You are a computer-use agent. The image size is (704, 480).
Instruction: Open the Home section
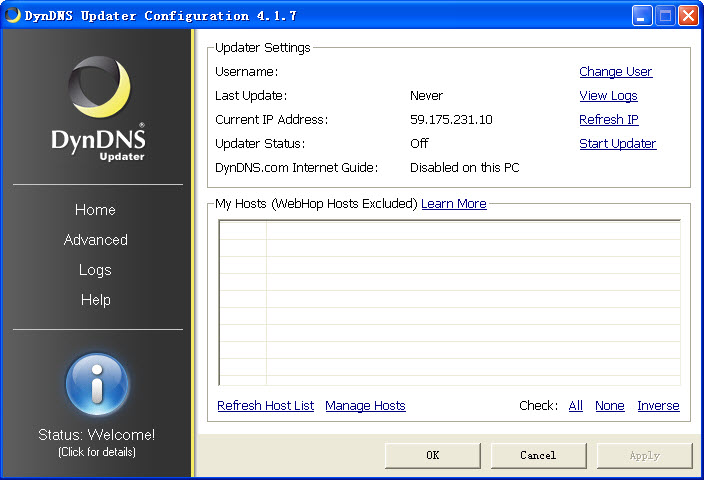(x=96, y=210)
